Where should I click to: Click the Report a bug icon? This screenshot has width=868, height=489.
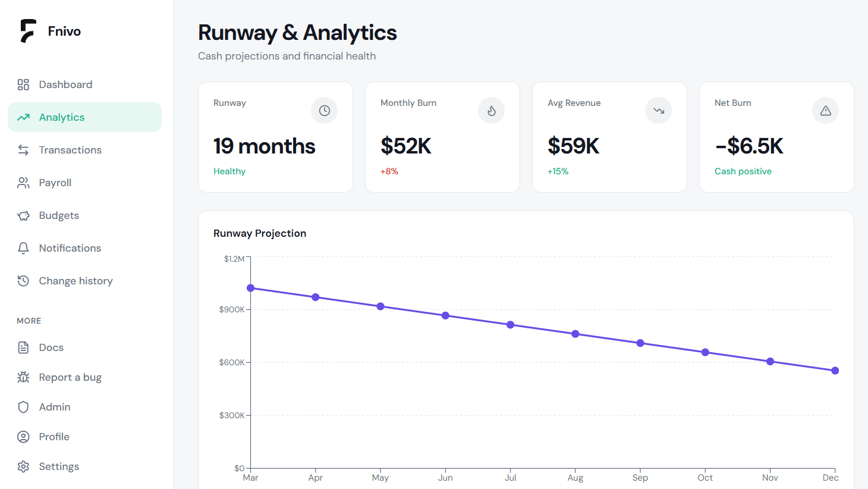(x=23, y=377)
